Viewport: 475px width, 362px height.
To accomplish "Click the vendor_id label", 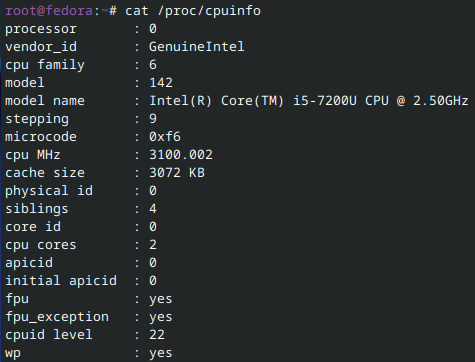I will coord(41,46).
